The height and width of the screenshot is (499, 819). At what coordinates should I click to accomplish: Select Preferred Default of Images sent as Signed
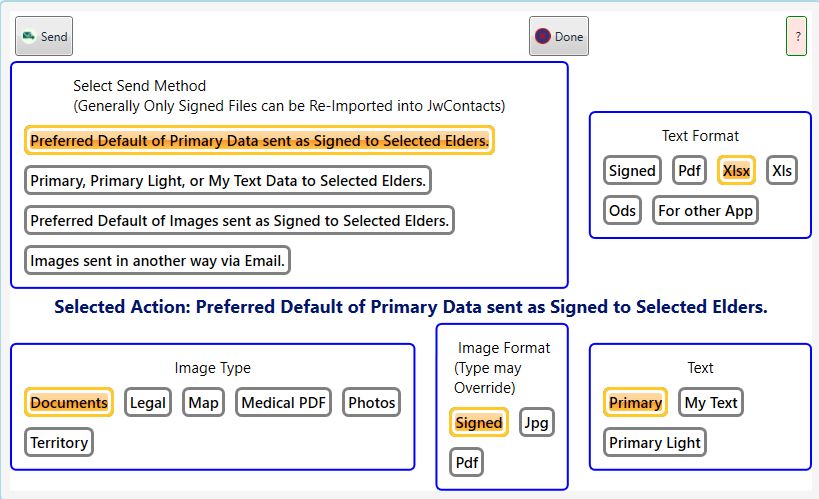[239, 221]
